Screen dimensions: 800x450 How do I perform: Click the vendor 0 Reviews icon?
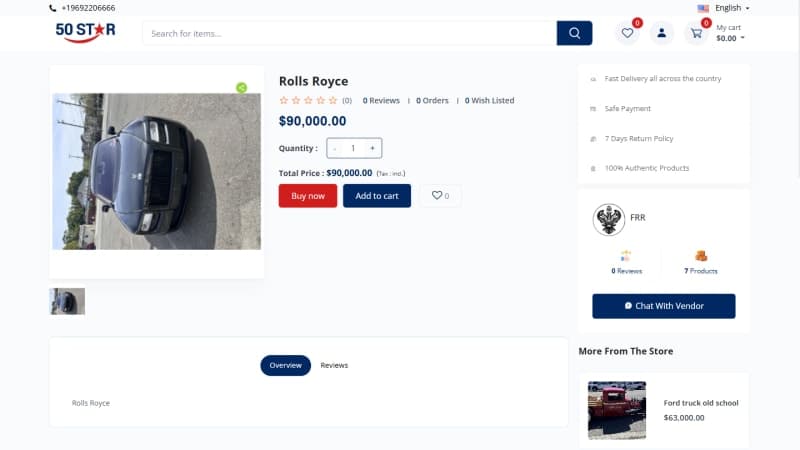[626, 256]
